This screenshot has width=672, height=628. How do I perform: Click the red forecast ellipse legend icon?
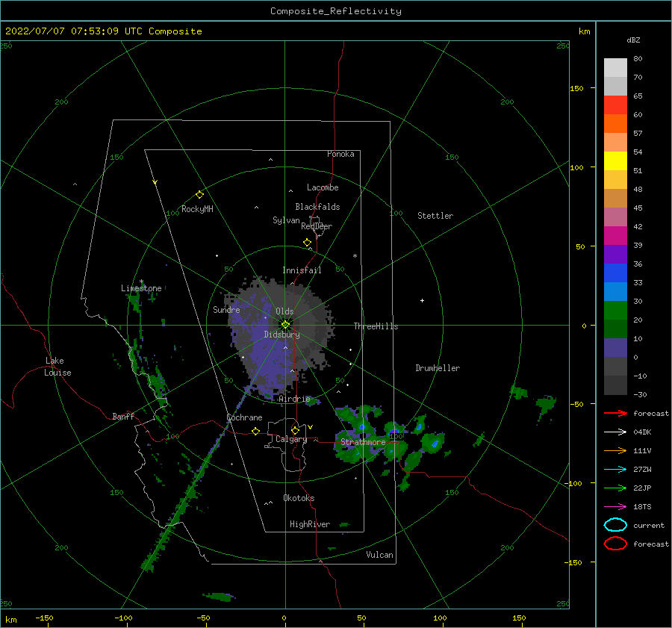tap(615, 544)
